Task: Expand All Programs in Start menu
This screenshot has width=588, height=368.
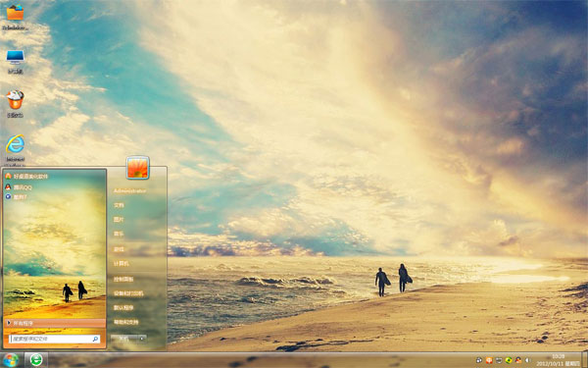Action: (x=55, y=323)
